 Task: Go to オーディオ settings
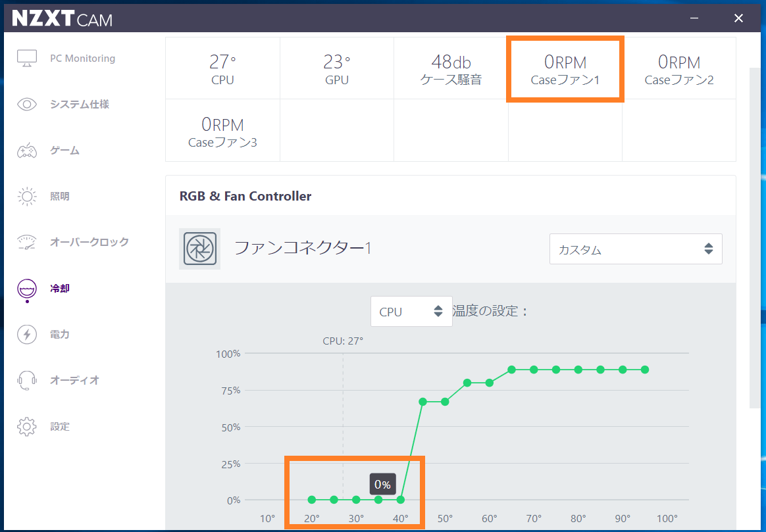pyautogui.click(x=75, y=380)
